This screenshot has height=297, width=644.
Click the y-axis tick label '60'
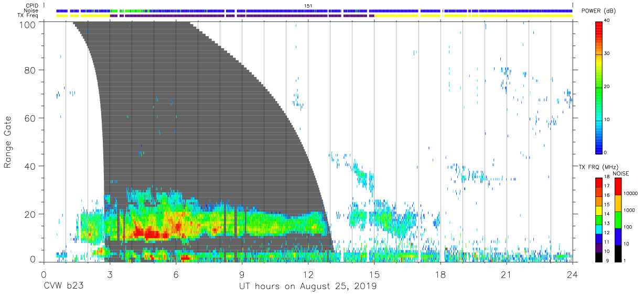pyautogui.click(x=30, y=118)
